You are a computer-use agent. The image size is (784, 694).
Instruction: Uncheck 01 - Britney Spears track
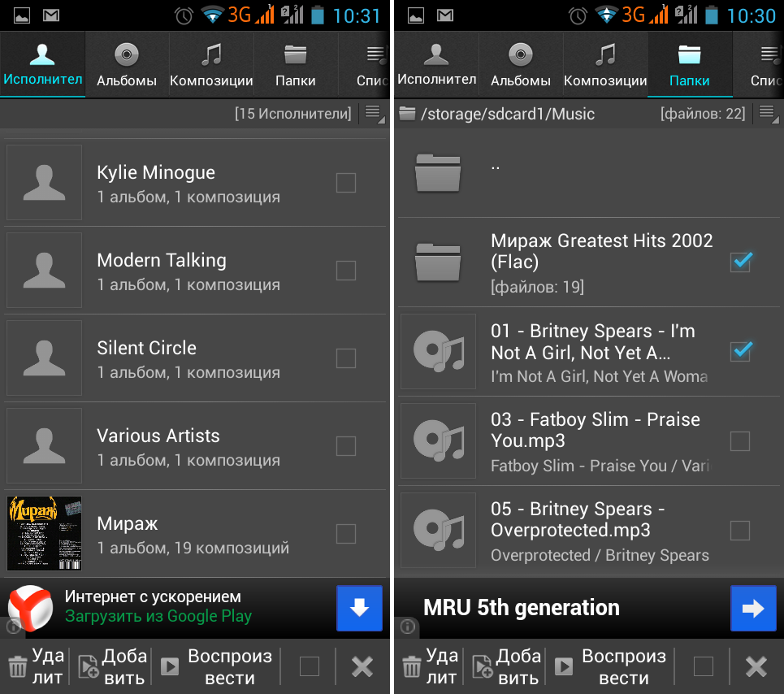740,351
